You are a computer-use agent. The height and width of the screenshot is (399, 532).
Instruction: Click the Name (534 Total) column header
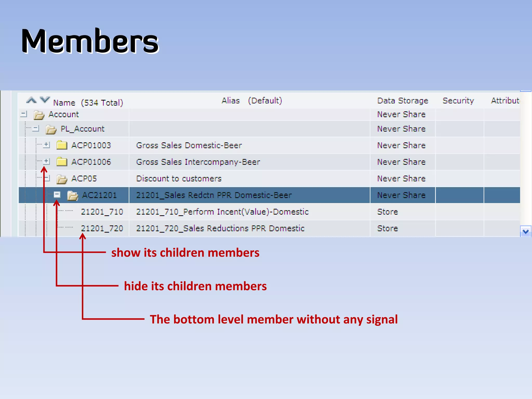pos(88,103)
